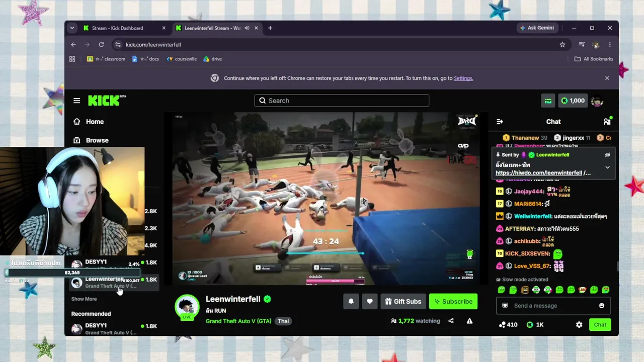Bookmark this page with star icon
The height and width of the screenshot is (362, 644).
click(x=562, y=45)
